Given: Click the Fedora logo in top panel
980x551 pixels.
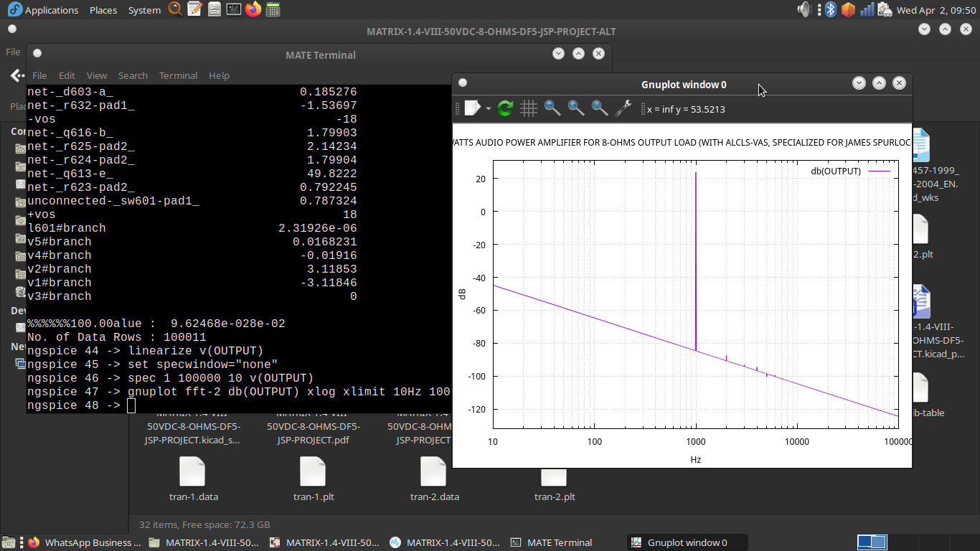Looking at the screenshot, I should (x=15, y=9).
